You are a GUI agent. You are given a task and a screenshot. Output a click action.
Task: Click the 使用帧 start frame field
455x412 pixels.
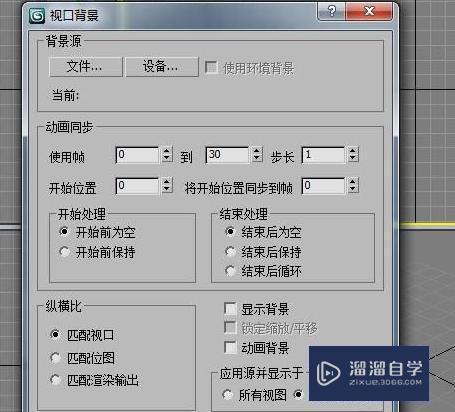pyautogui.click(x=137, y=155)
